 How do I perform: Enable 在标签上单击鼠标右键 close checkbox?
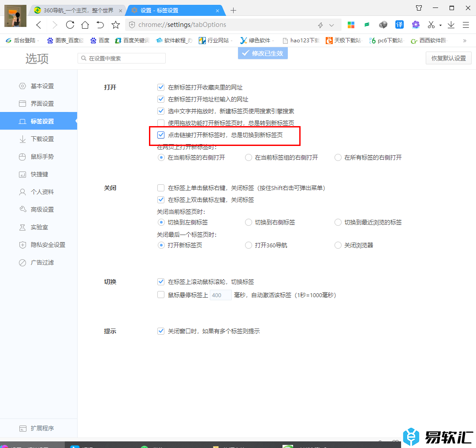click(161, 188)
